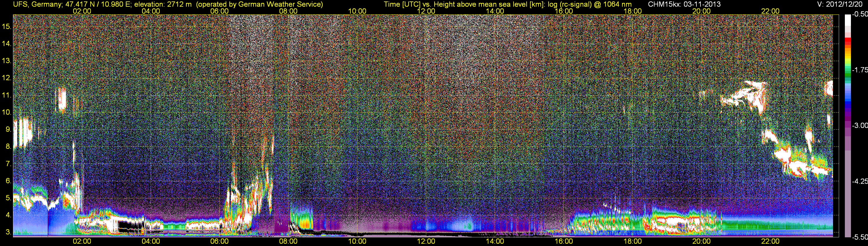The height and width of the screenshot is (246, 868).
Task: Click the 11. km height axis label
Action: (7, 95)
